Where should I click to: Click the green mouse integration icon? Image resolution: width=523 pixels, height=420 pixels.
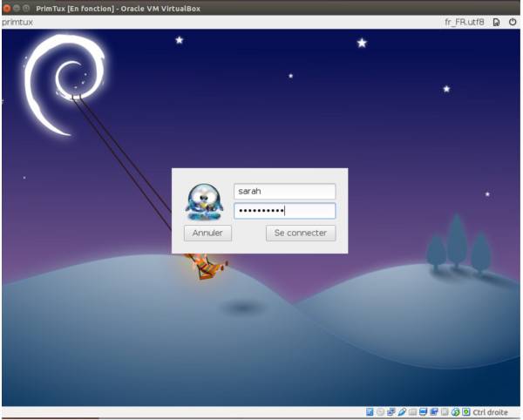[456, 412]
